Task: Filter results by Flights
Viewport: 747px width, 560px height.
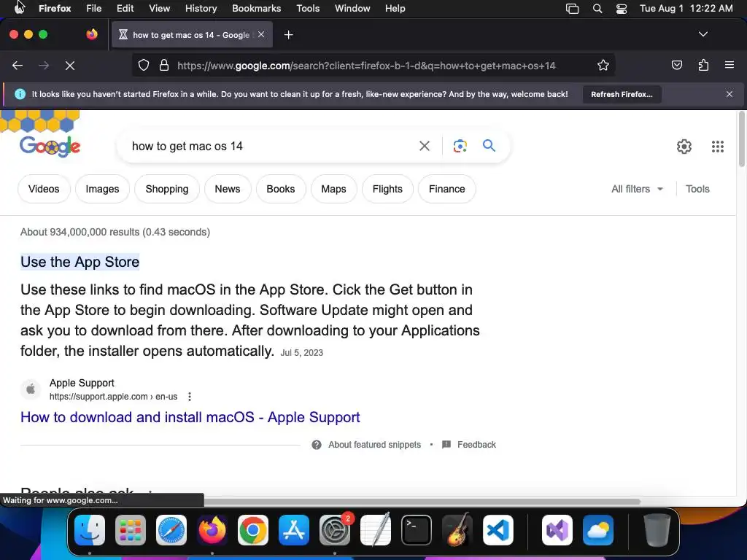Action: pos(387,189)
